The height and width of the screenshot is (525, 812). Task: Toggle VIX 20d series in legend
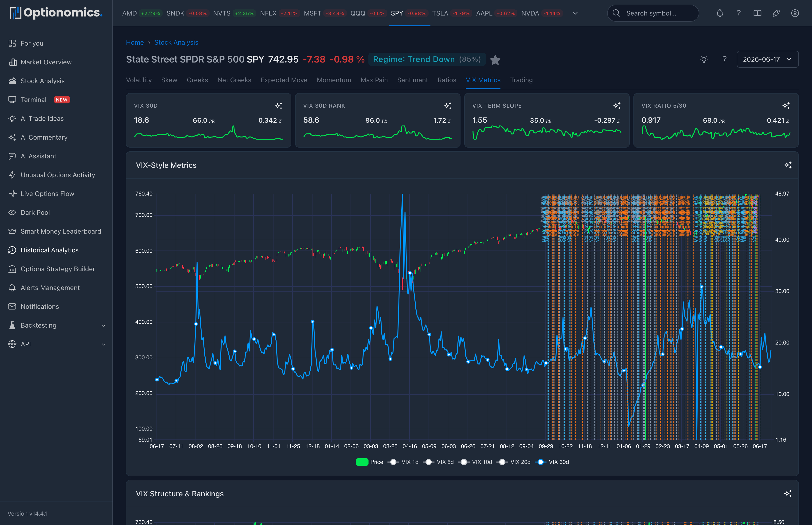pyautogui.click(x=514, y=462)
